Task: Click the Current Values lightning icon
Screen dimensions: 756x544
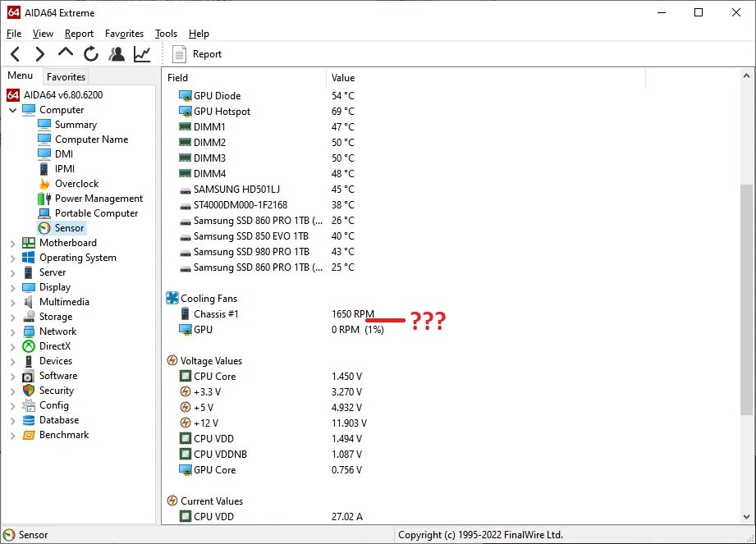Action: coord(172,501)
